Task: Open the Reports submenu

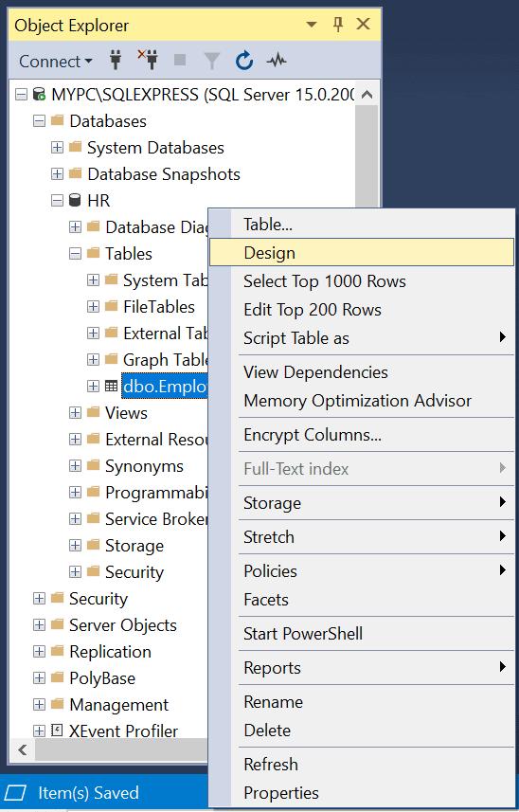Action: pyautogui.click(x=362, y=668)
